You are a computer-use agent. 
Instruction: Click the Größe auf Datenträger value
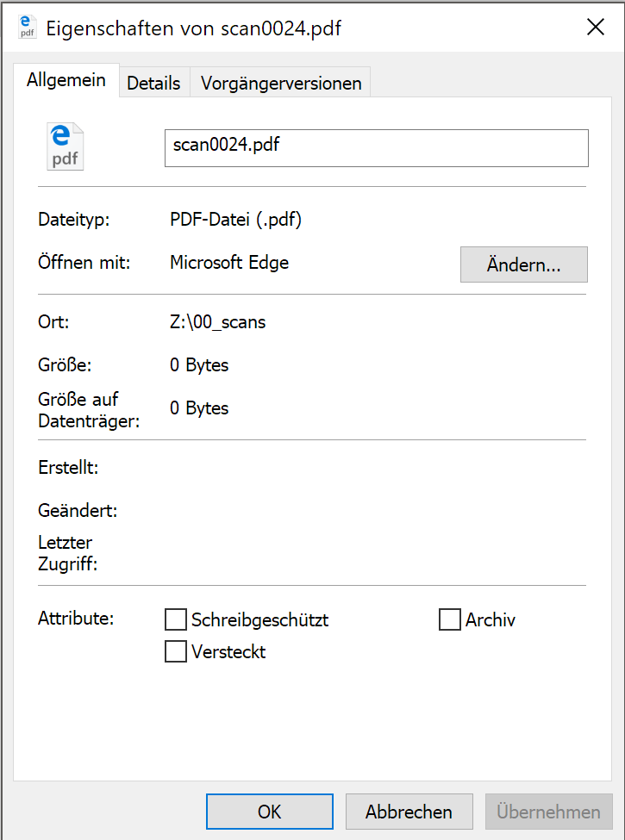[199, 408]
